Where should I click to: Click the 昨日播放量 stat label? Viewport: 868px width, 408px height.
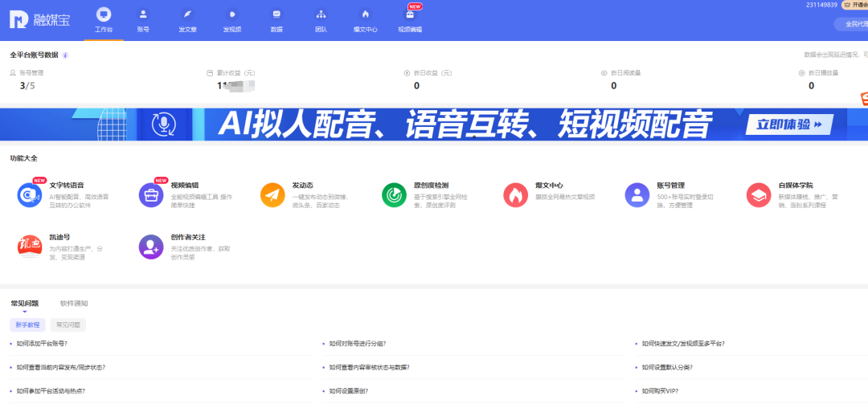[823, 73]
